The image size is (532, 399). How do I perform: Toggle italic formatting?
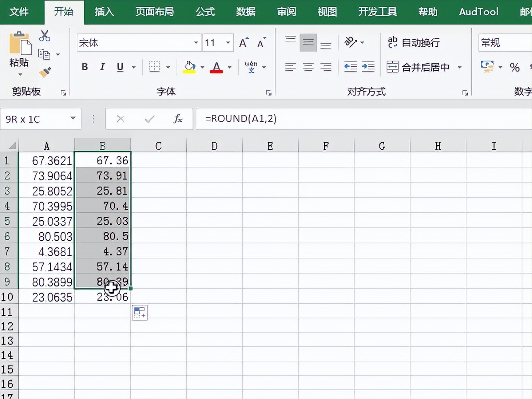click(102, 67)
